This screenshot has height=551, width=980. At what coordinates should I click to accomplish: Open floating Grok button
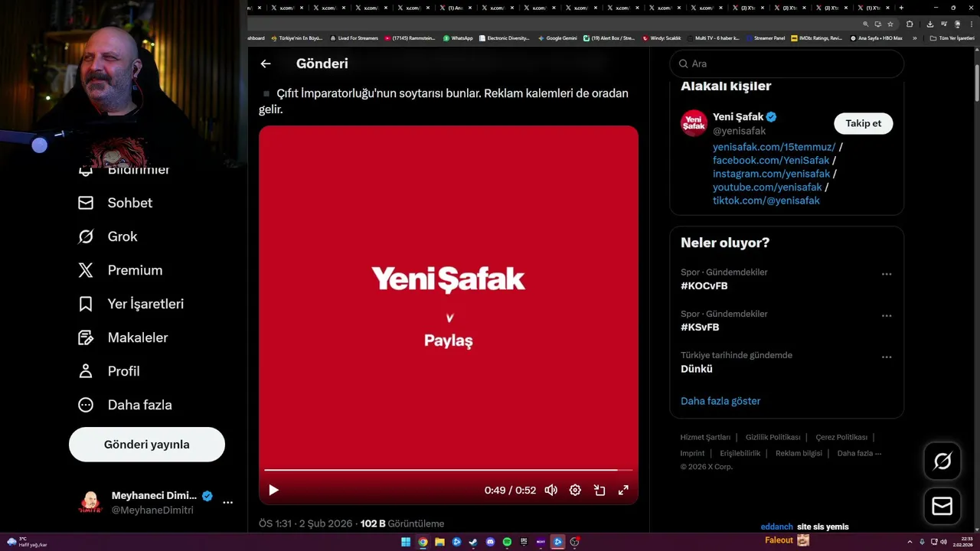[x=942, y=461]
